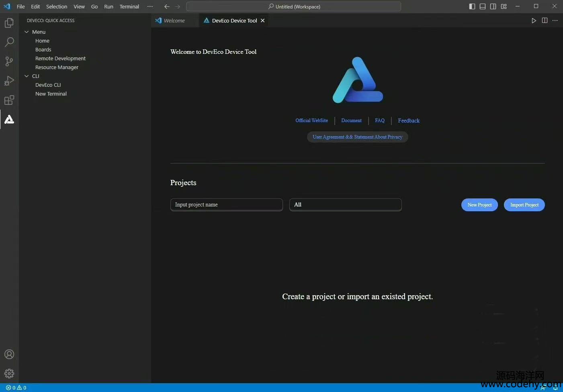Collapse the CLI tree section
The width and height of the screenshot is (563, 392).
[x=27, y=76]
